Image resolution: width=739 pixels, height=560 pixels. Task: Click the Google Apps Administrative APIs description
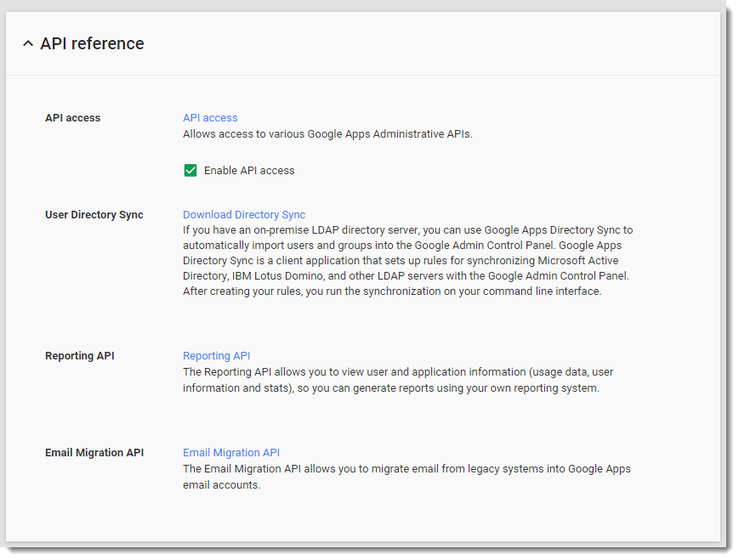327,134
